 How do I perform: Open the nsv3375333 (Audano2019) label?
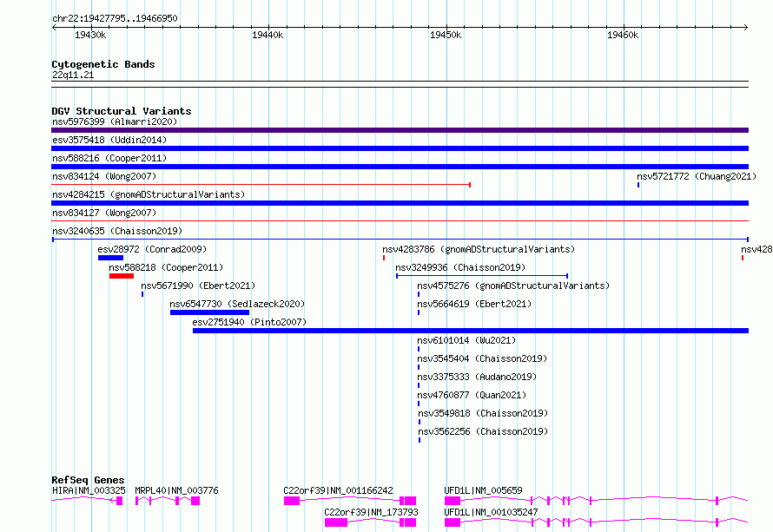click(477, 377)
